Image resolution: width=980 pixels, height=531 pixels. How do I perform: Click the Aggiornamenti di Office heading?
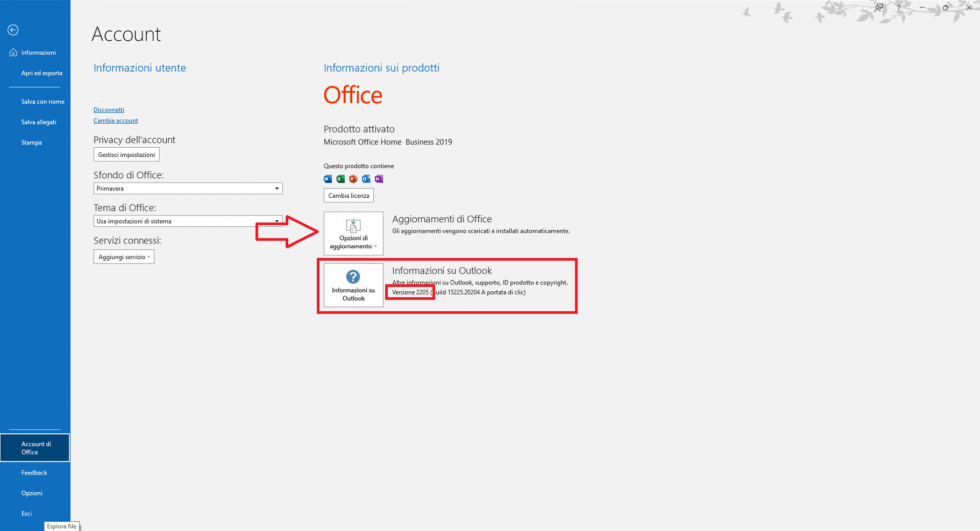442,219
